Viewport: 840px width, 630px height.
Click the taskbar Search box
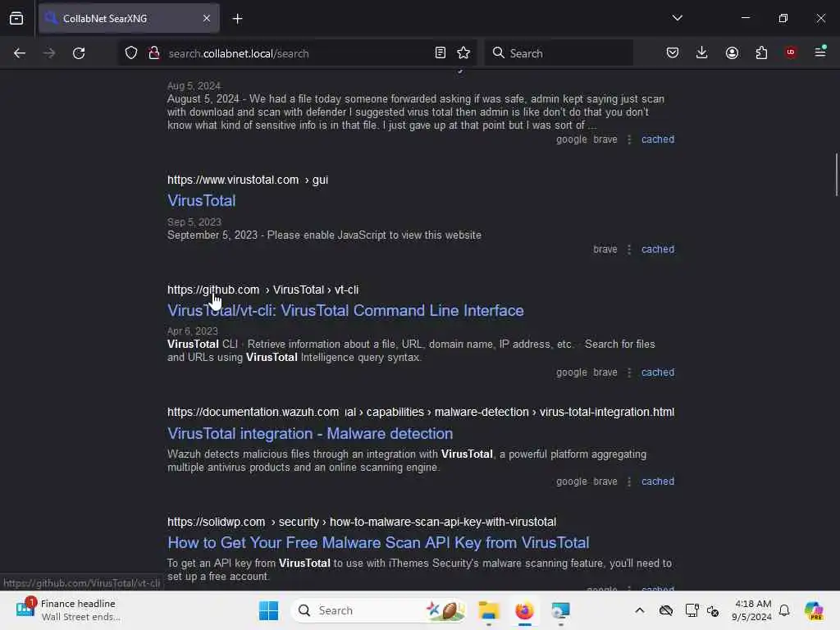(379, 610)
